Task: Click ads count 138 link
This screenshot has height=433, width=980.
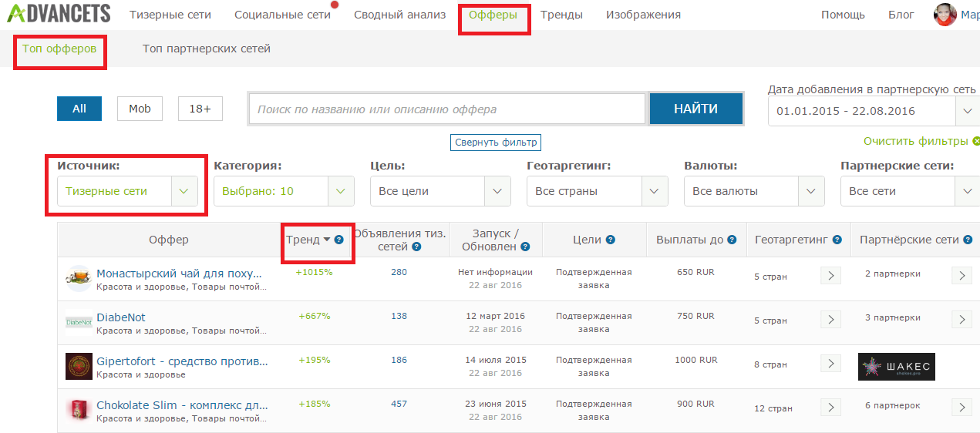Action: pos(399,316)
